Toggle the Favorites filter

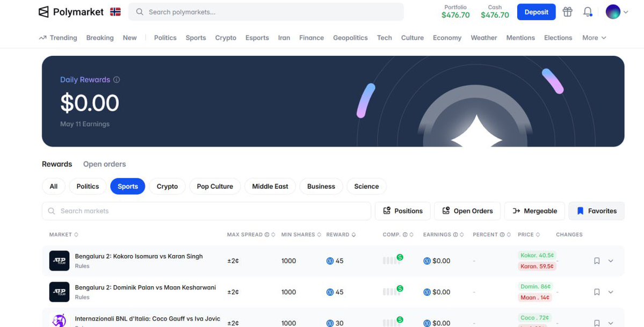click(x=596, y=210)
